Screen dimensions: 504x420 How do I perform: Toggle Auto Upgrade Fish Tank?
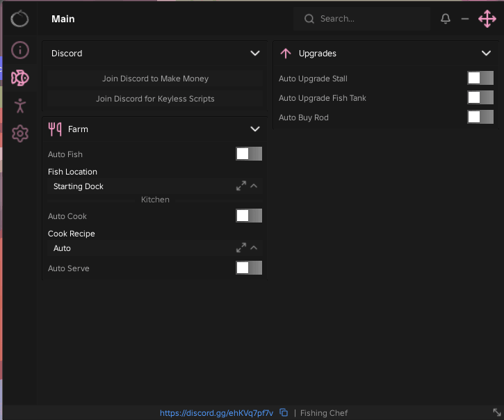(x=480, y=97)
